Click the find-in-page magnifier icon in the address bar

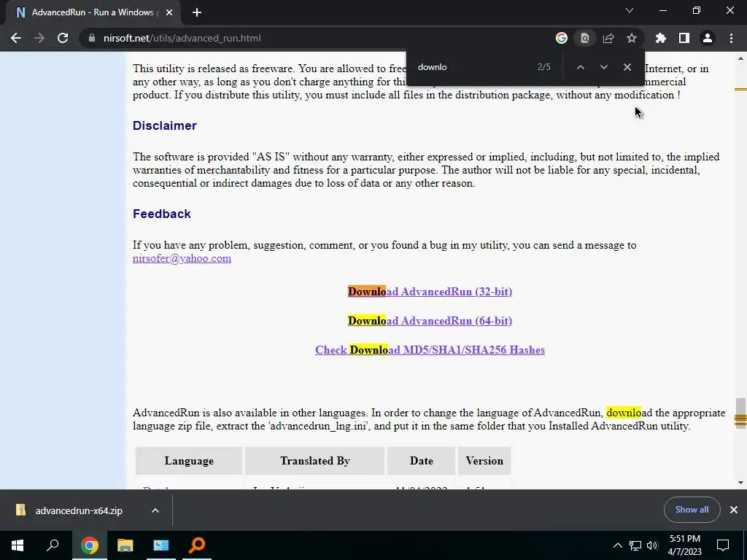point(585,38)
